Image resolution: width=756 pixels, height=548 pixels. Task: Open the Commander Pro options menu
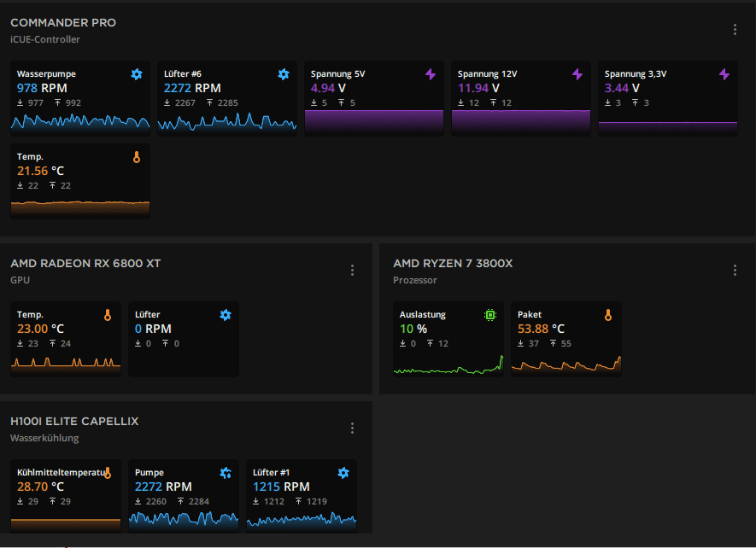pos(735,30)
